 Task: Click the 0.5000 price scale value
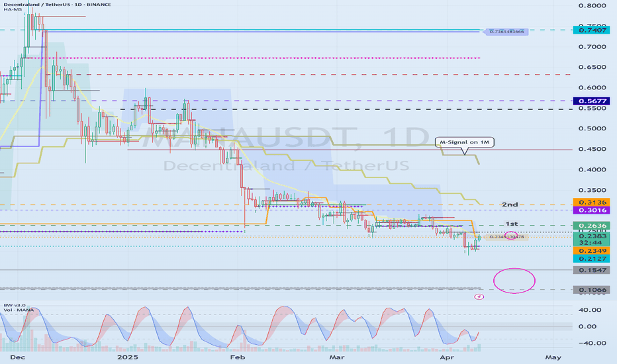[x=593, y=128]
